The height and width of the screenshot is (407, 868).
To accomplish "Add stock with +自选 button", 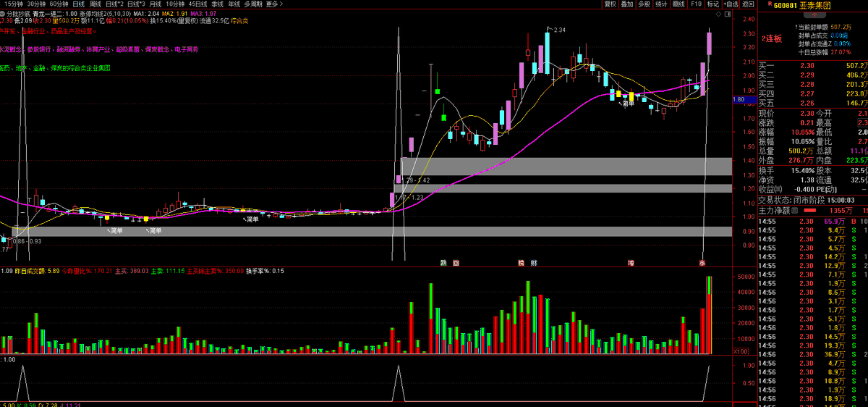I will pos(732,4).
